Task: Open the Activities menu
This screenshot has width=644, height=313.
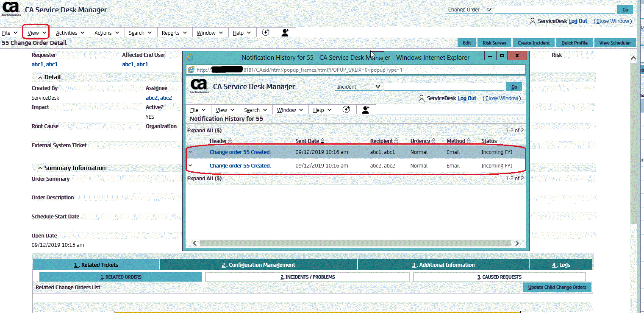Action: point(70,33)
